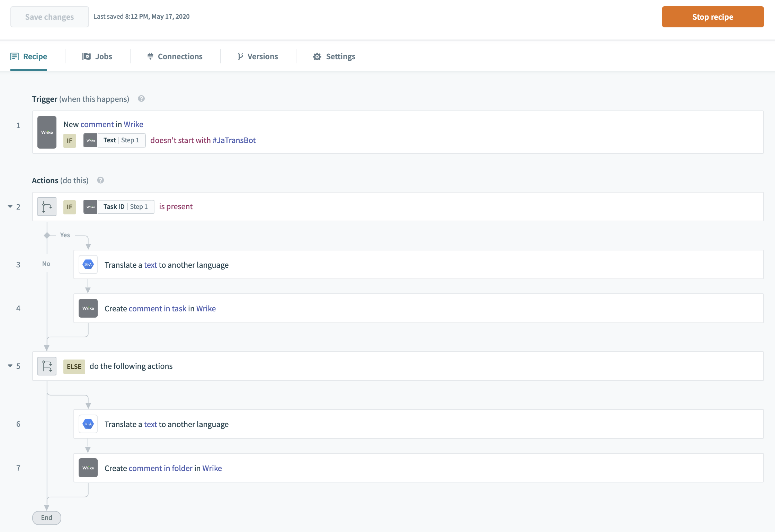The width and height of the screenshot is (775, 532).
Task: Click the Wrike icon in step 7
Action: coord(88,468)
